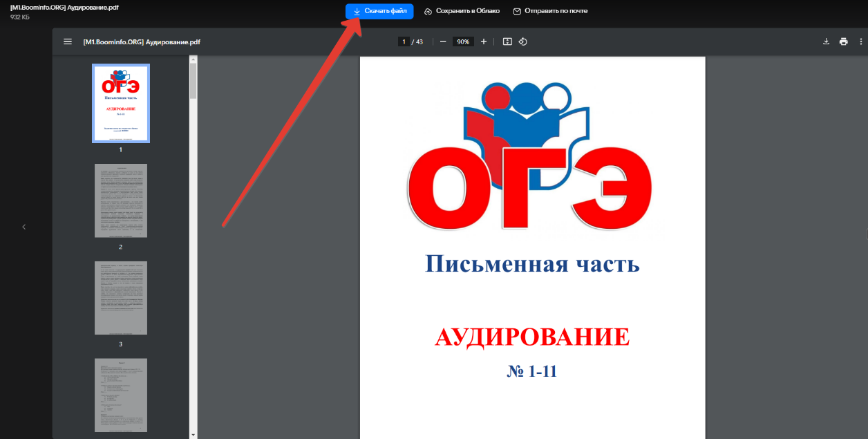Zoom in with the plus icon

click(x=484, y=41)
